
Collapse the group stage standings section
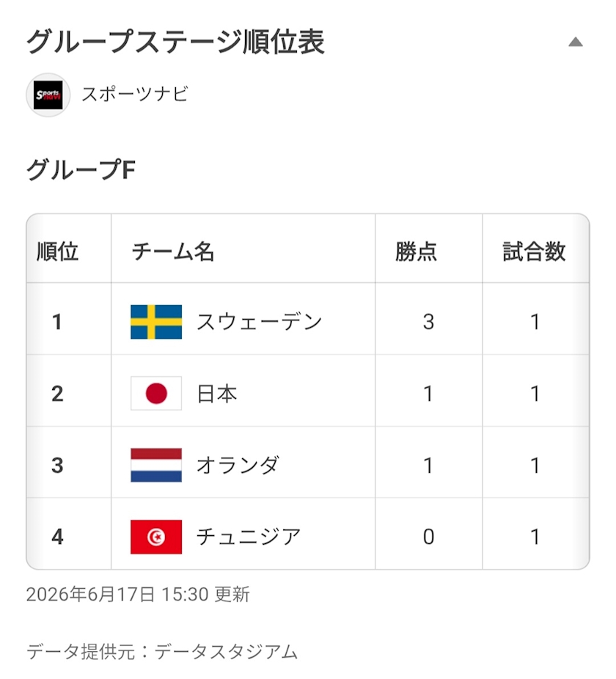(575, 42)
